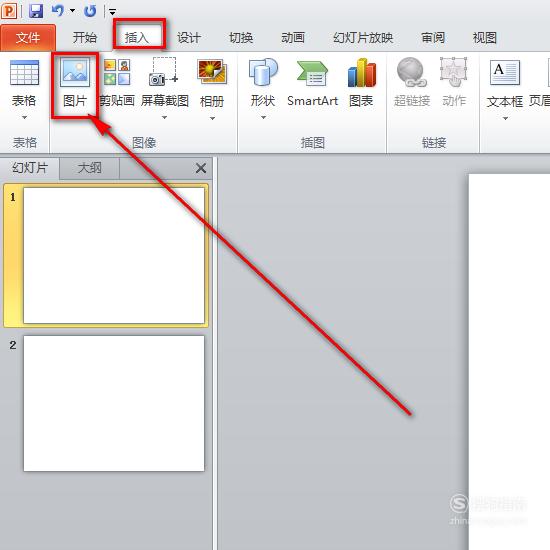Open the 审阅 (Review) tab
Screen dimensions: 550x550
point(433,38)
